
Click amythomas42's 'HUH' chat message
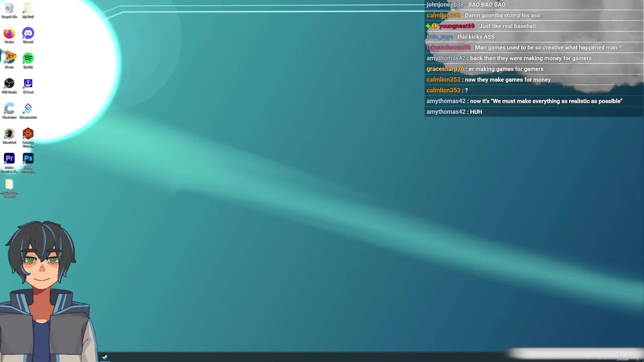(x=476, y=112)
